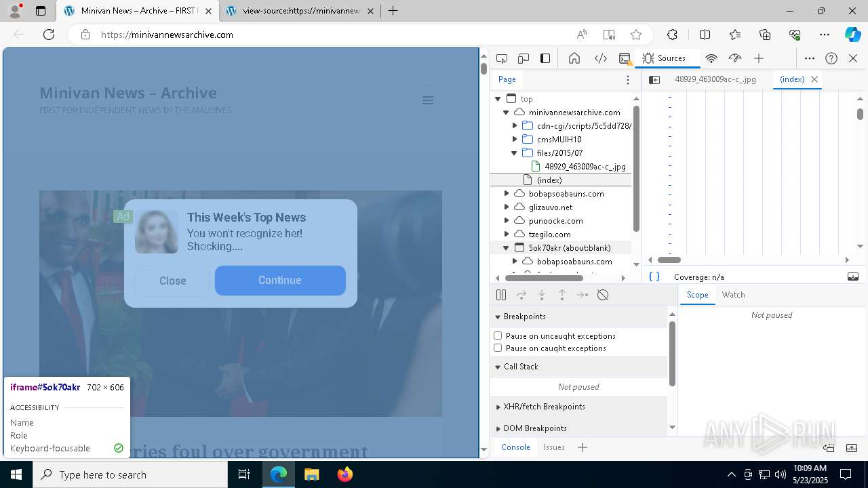Switch to the view-source browser tab
Screen dimensions: 868x488
(x=301, y=11)
